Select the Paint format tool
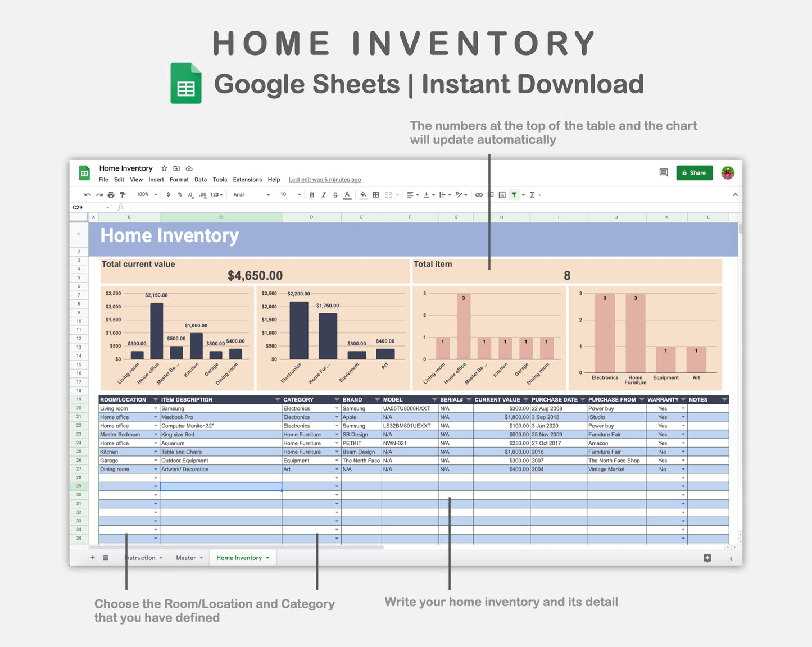This screenshot has height=647, width=812. click(x=123, y=194)
